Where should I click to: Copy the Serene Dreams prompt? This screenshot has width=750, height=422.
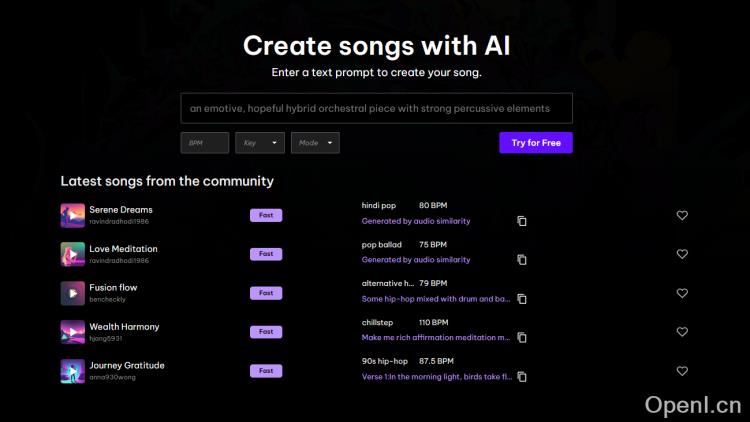pyautogui.click(x=521, y=221)
